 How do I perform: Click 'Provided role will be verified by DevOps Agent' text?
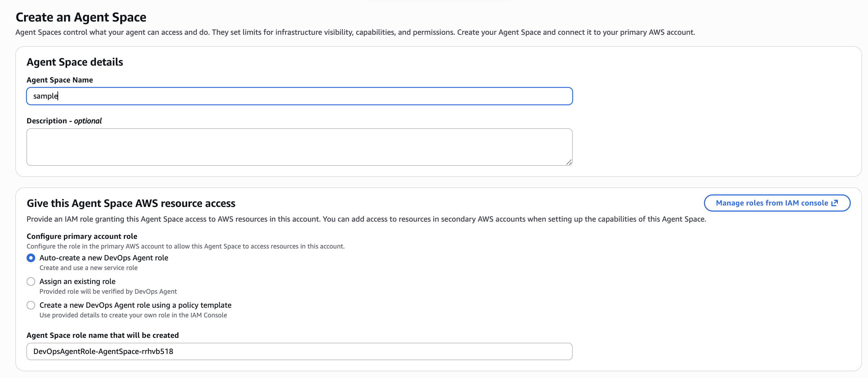pyautogui.click(x=108, y=292)
